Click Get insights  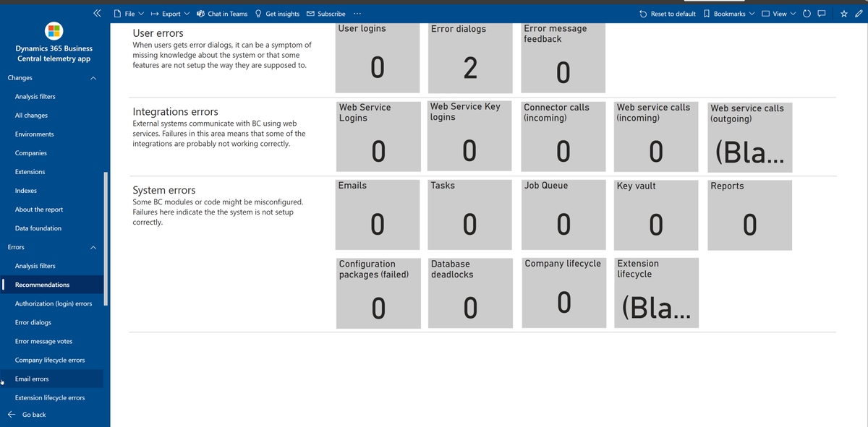tap(278, 14)
